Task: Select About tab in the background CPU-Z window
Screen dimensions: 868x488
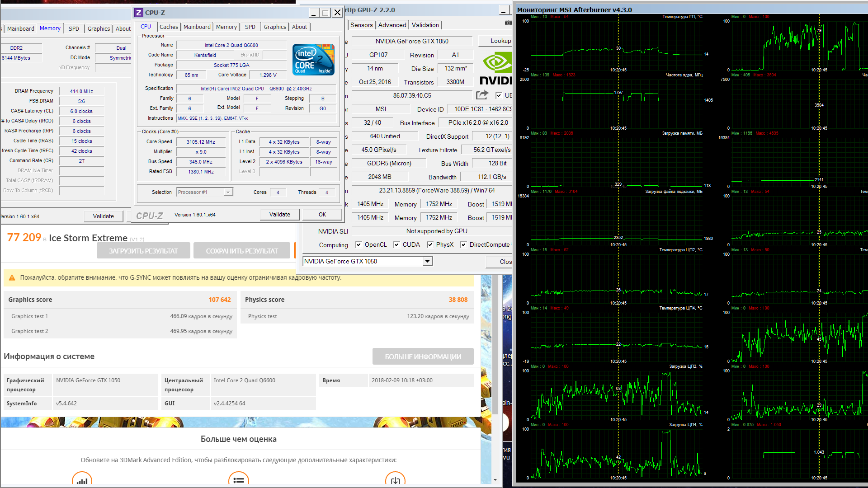Action: pos(123,28)
